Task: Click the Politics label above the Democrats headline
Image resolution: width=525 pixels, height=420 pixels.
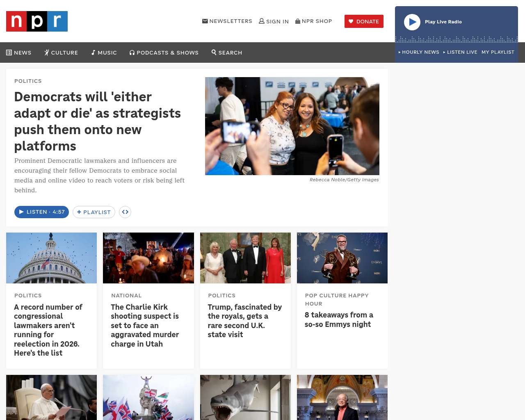Action: pyautogui.click(x=28, y=81)
